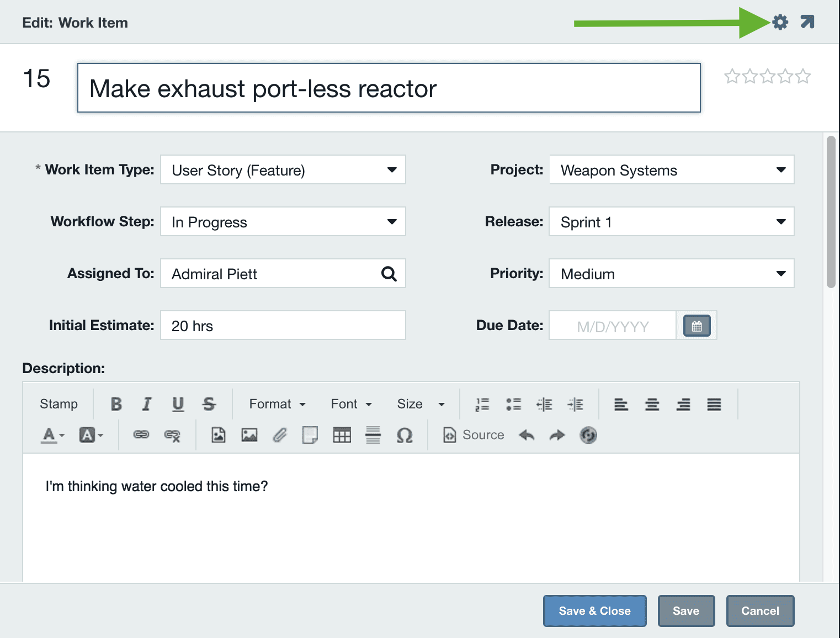This screenshot has width=840, height=638.
Task: Enable the numbered list formatting
Action: pos(482,404)
